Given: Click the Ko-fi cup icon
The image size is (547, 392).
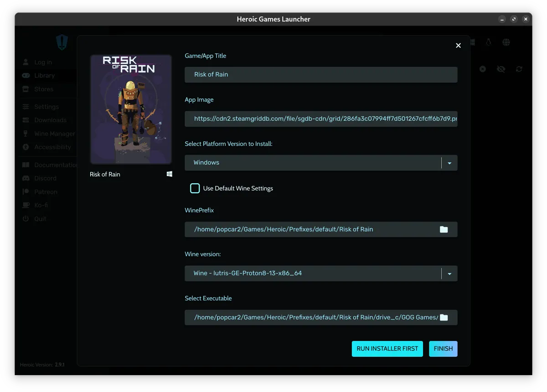Looking at the screenshot, I should [x=26, y=205].
